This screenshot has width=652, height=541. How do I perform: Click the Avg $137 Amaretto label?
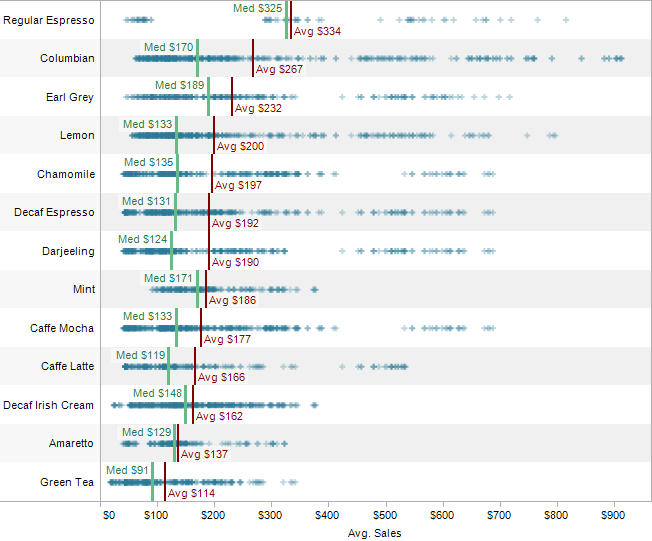point(203,455)
